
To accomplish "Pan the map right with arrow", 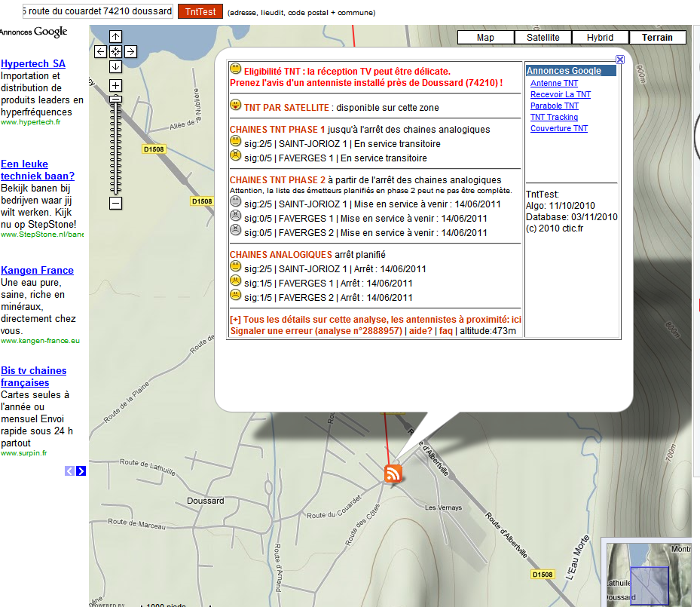I will [x=131, y=52].
